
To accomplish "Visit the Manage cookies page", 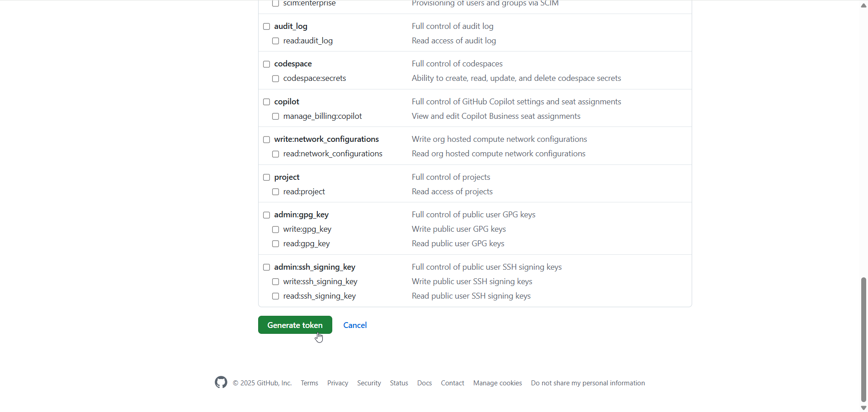I will tap(497, 383).
